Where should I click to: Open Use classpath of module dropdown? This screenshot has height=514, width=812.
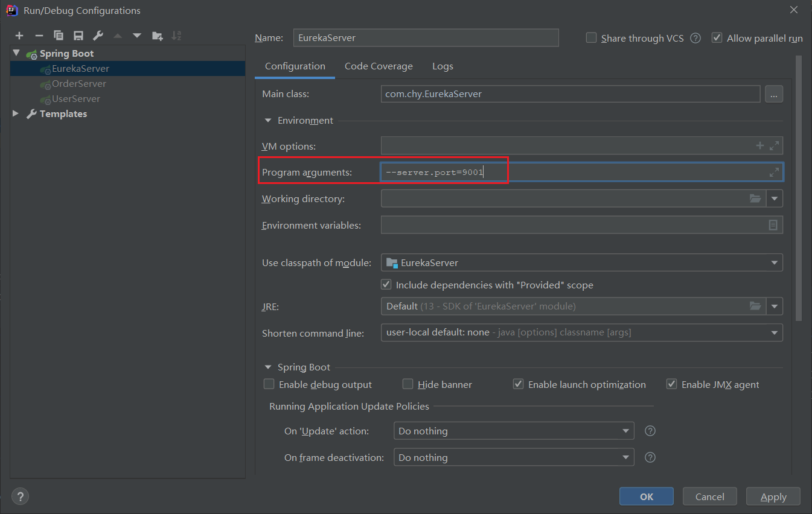(775, 262)
